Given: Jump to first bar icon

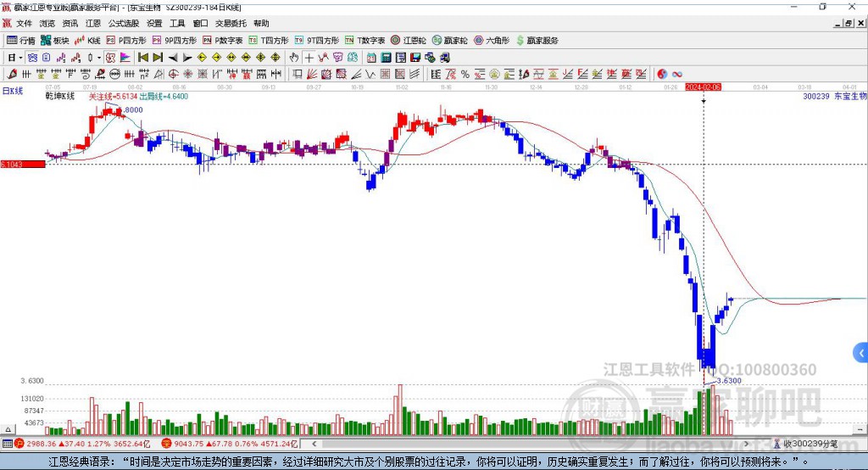Looking at the screenshot, I should 142,58.
